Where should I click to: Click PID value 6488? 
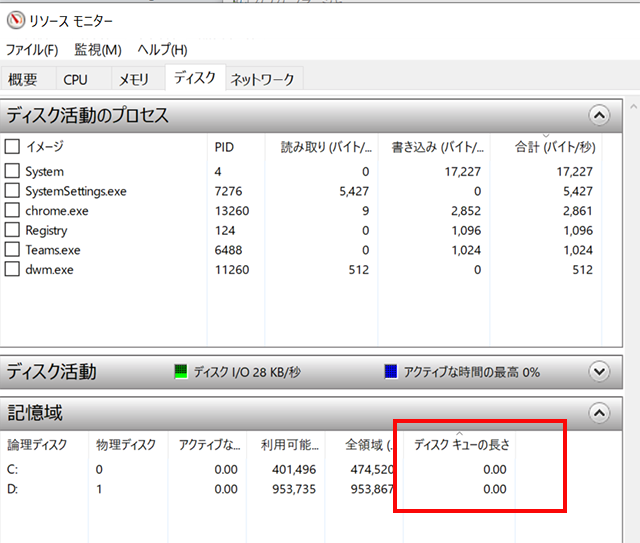pos(228,250)
